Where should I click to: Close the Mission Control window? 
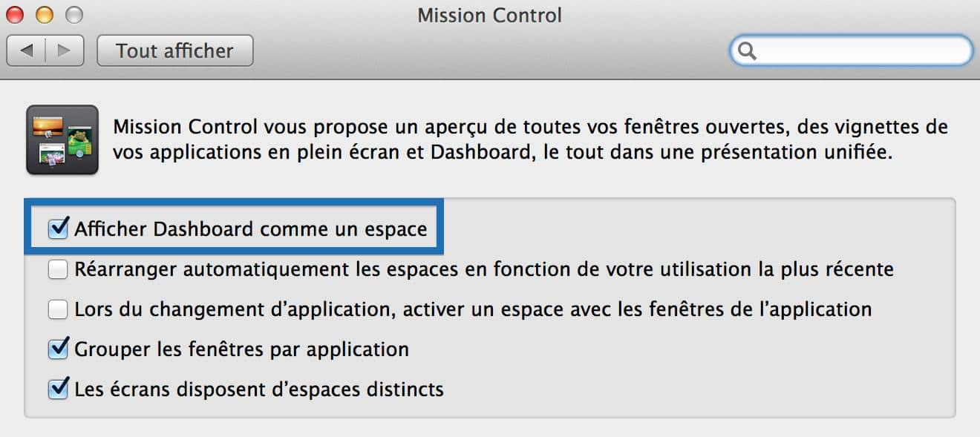pyautogui.click(x=15, y=14)
